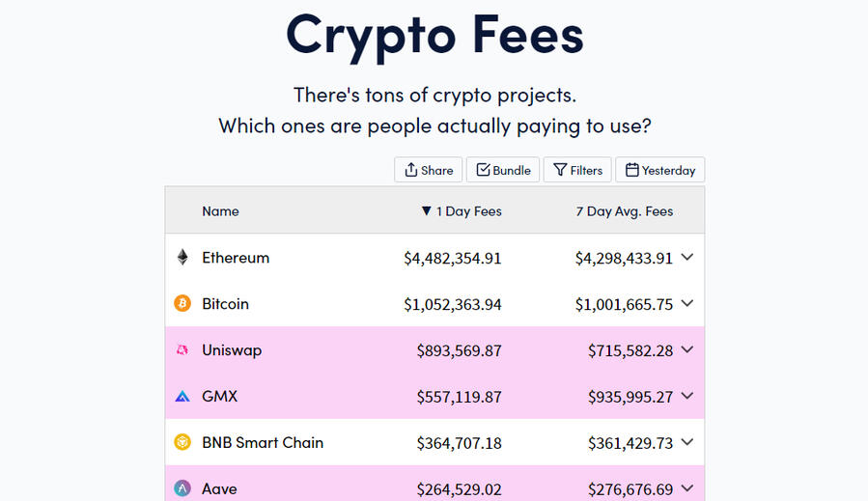Screen dimensions: 868x501
Task: Expand the Uniswap row chevron
Action: click(687, 350)
